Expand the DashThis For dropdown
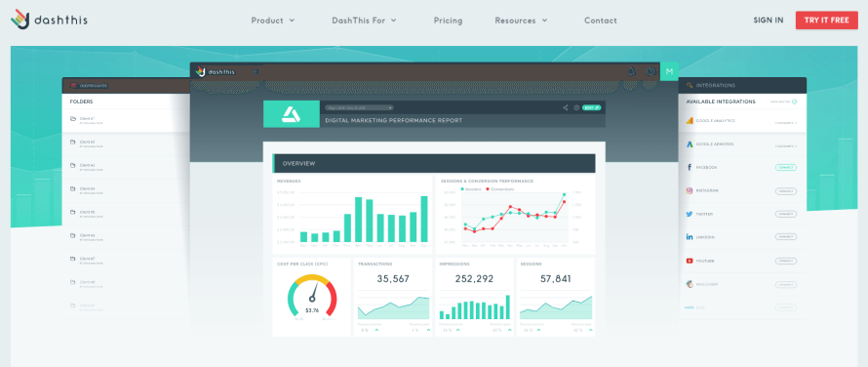The image size is (868, 367). click(364, 20)
